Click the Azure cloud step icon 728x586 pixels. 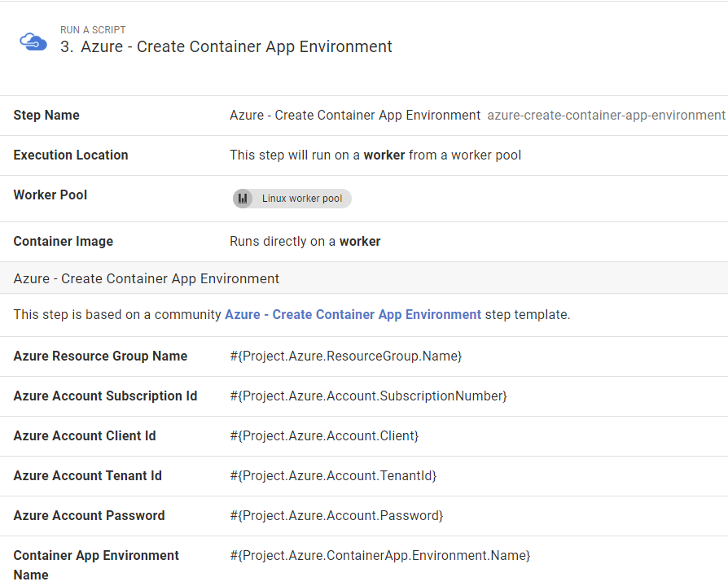point(33,42)
